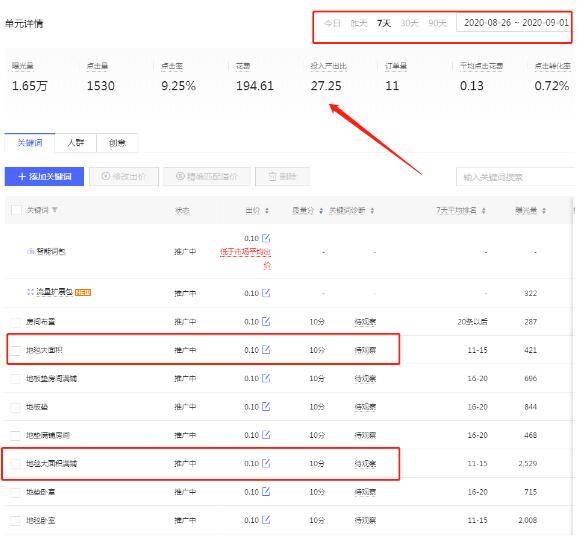Open the date range picker 2020-08-26
The height and width of the screenshot is (549, 583).
[515, 23]
